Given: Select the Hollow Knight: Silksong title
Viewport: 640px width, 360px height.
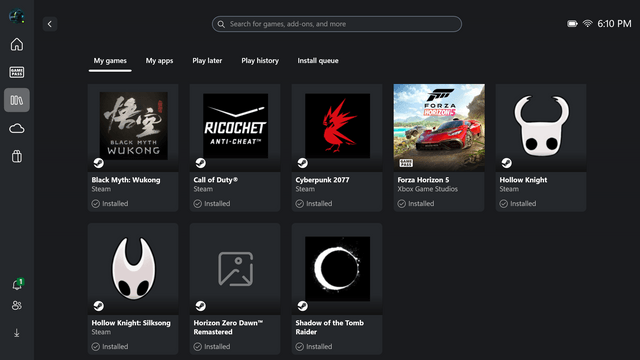Looking at the screenshot, I should point(131,323).
